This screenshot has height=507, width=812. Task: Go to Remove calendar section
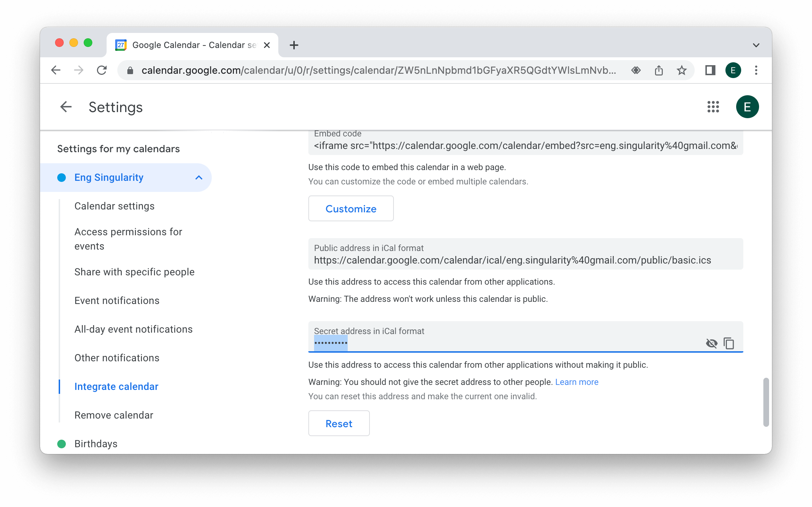pos(114,415)
